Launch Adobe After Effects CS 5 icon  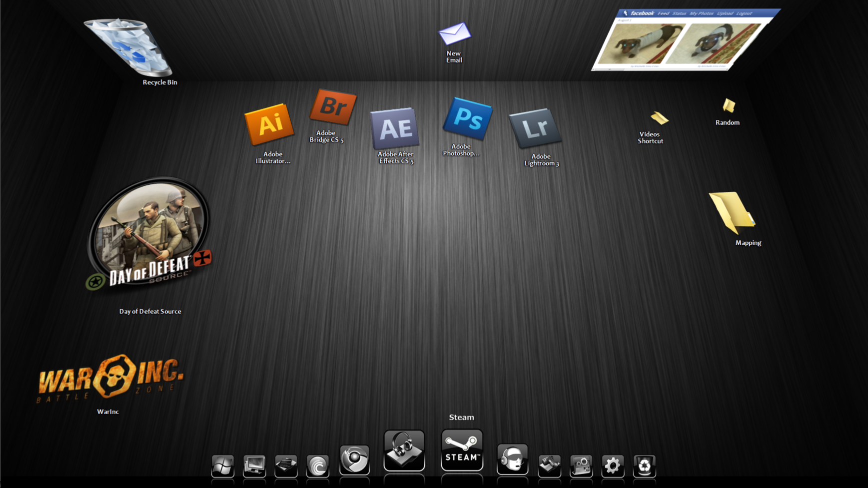coord(395,128)
